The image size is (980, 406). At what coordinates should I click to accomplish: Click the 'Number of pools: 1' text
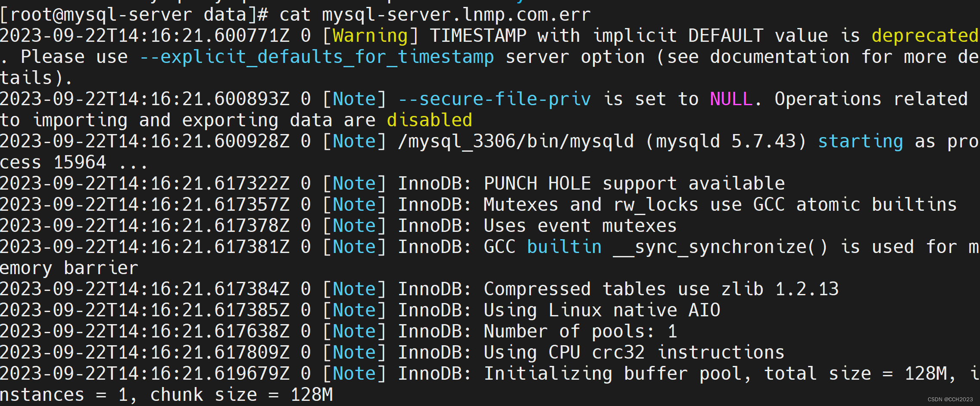pyautogui.click(x=580, y=331)
